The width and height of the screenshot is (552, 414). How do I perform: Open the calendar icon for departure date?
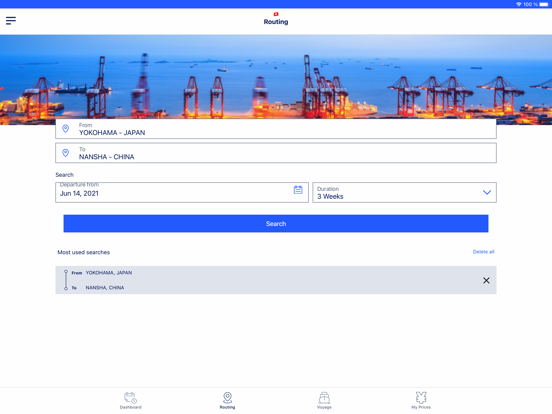(298, 190)
